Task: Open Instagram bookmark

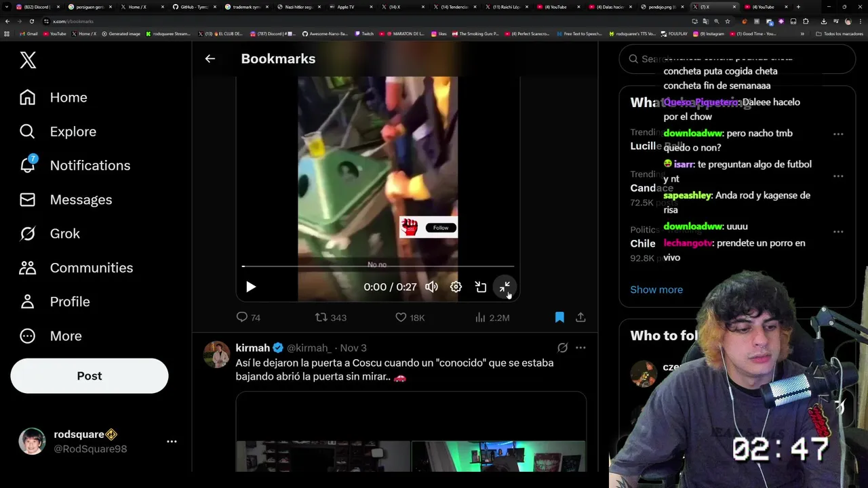Action: [709, 33]
